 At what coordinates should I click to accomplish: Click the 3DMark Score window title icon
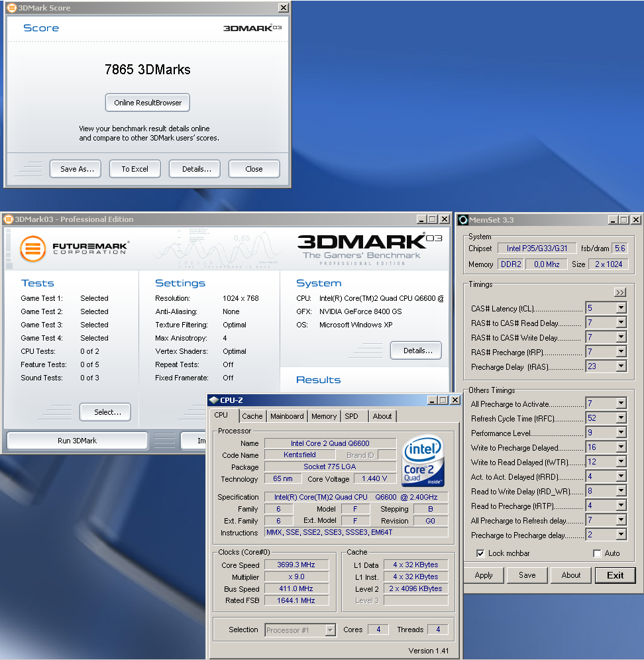click(x=11, y=7)
